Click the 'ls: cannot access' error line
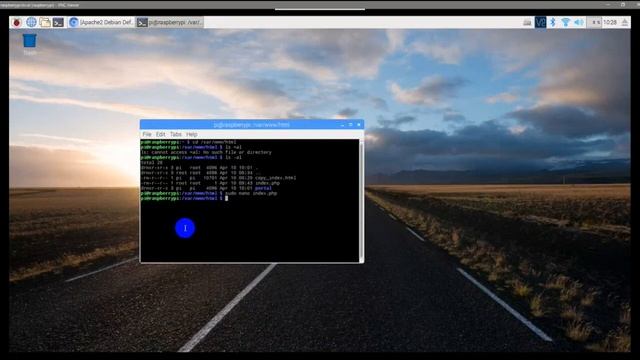The width and height of the screenshot is (640, 360). [x=206, y=152]
